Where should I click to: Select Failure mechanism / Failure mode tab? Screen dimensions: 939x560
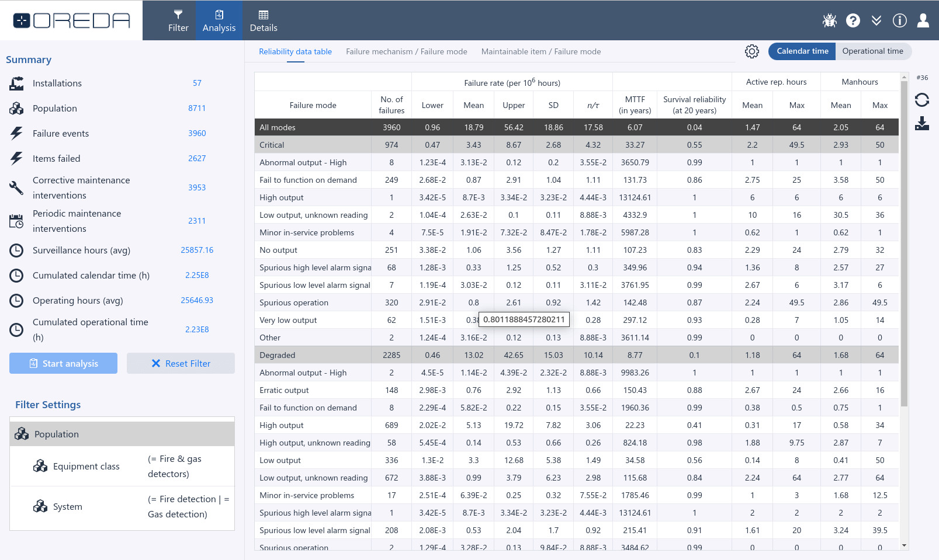coord(406,51)
